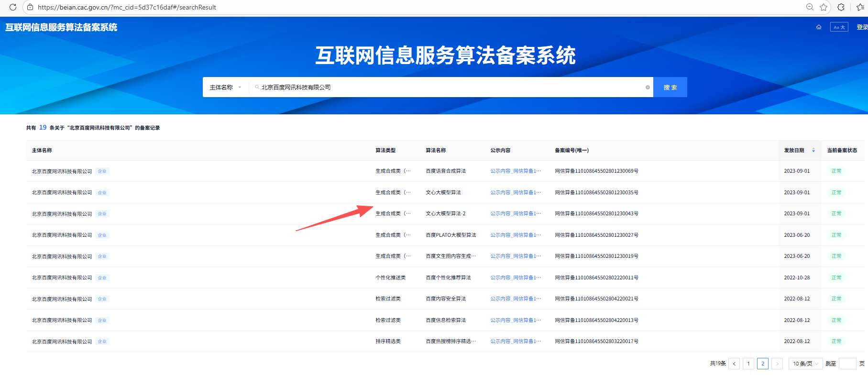The image size is (868, 388).
Task: Click the next page right arrow
Action: click(x=777, y=364)
